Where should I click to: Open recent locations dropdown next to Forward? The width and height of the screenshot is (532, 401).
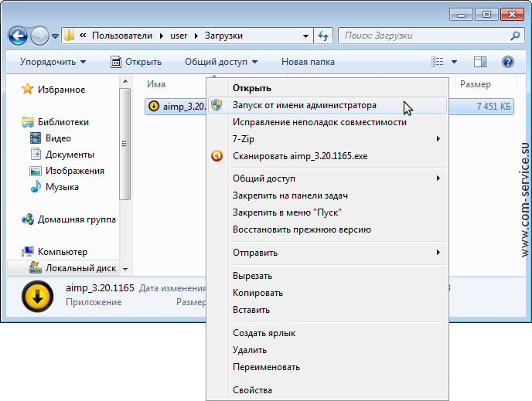(x=56, y=36)
